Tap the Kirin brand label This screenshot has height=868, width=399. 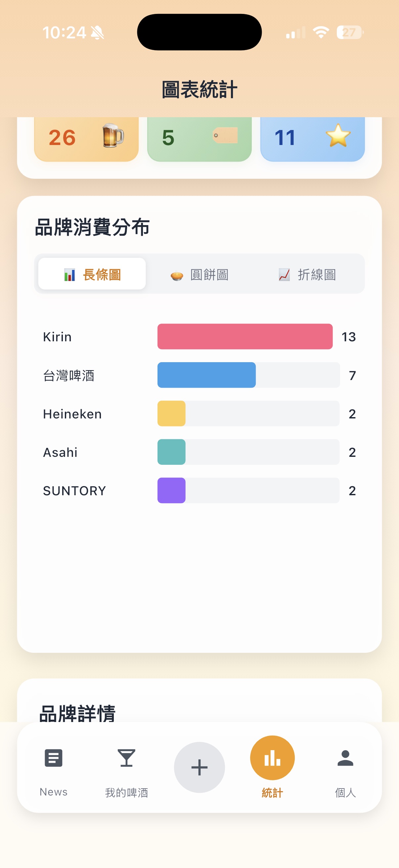click(x=57, y=337)
